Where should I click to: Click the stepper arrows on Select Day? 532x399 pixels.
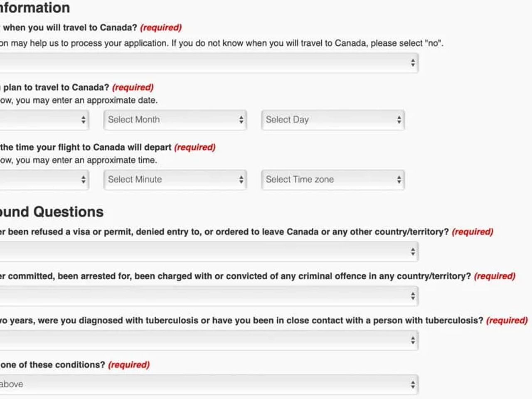[x=399, y=120]
